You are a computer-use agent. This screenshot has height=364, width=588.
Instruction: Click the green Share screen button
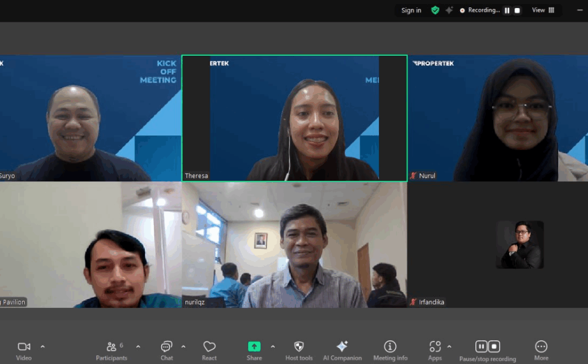point(254,346)
